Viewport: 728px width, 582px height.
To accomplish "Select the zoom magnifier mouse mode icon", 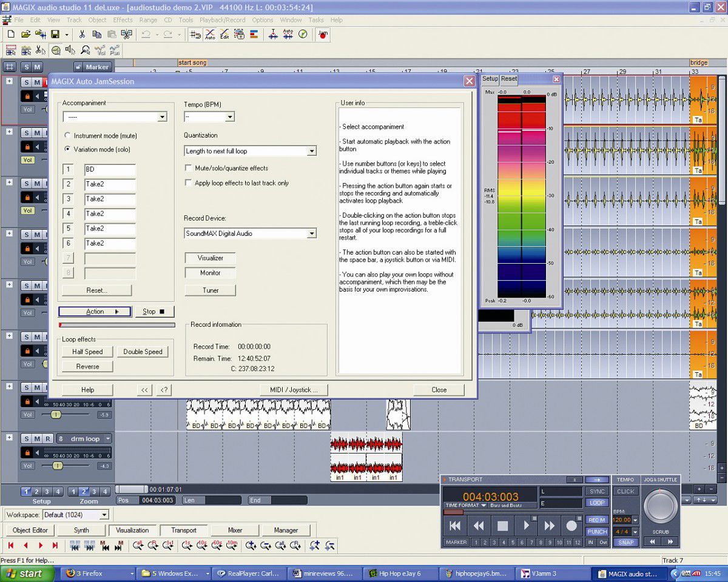I will pos(85,50).
